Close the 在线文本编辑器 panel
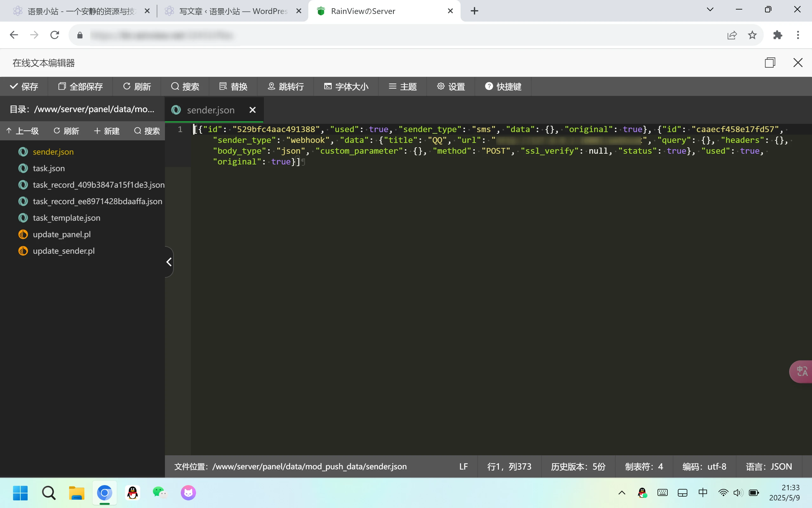 [798, 63]
